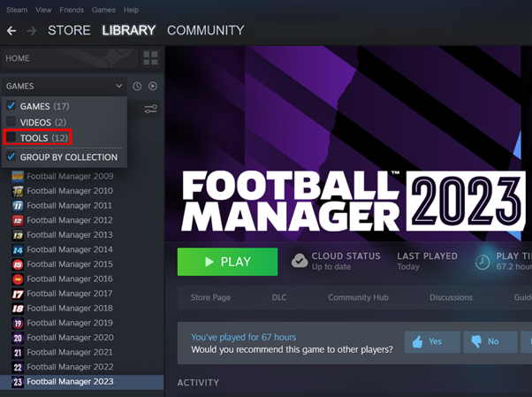Switch to grid view icon beside Home
Viewport: 532px width, 397px height.
pos(150,58)
